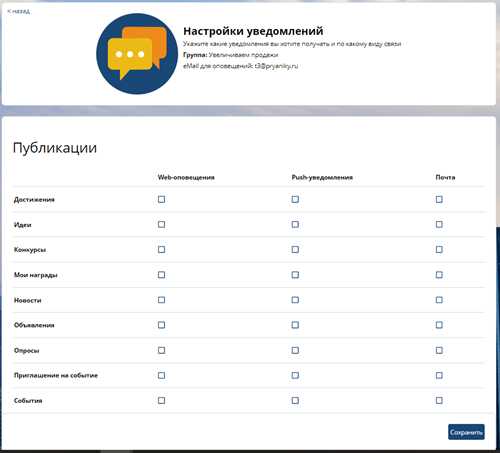Toggle Push-уведомления for Опросы
The image size is (500, 453).
tap(295, 350)
